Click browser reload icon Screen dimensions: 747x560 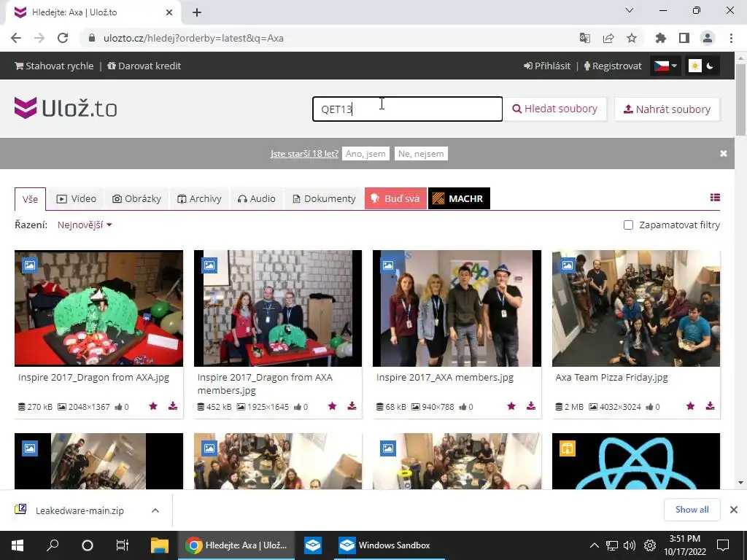coord(63,38)
